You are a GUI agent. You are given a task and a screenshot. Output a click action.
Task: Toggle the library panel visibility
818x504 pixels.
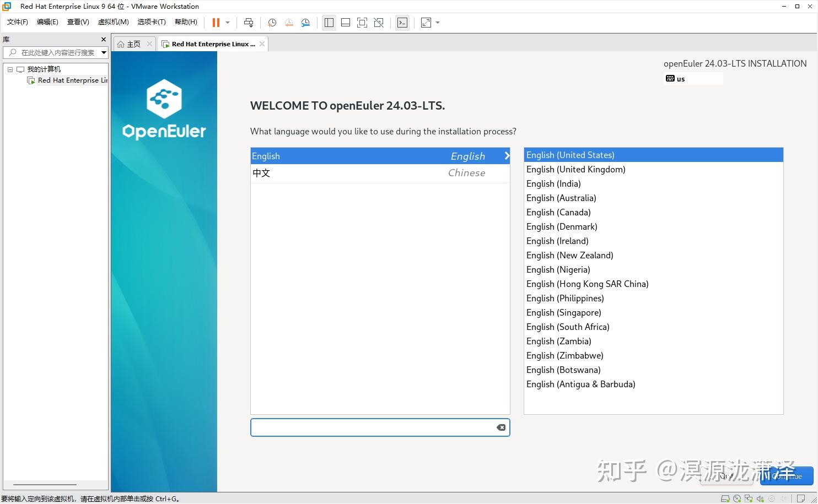coord(329,23)
